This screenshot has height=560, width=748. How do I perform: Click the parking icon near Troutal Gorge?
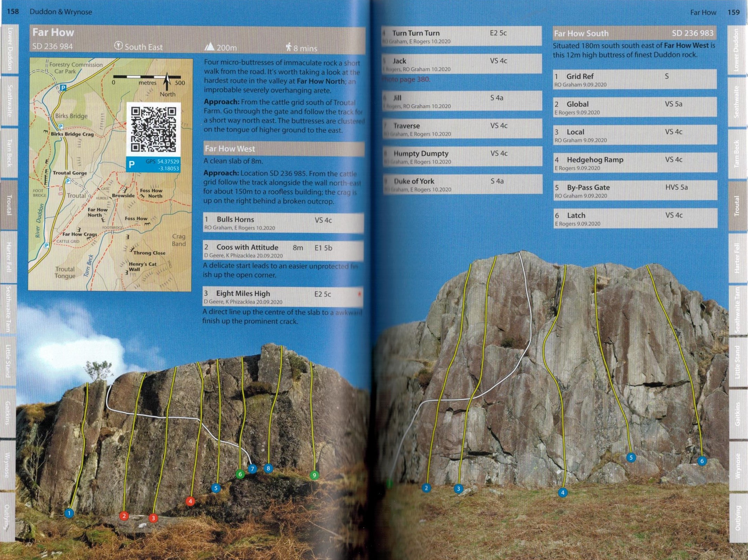[68, 181]
